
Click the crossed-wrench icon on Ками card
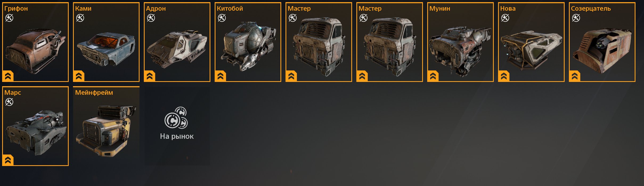click(x=80, y=18)
